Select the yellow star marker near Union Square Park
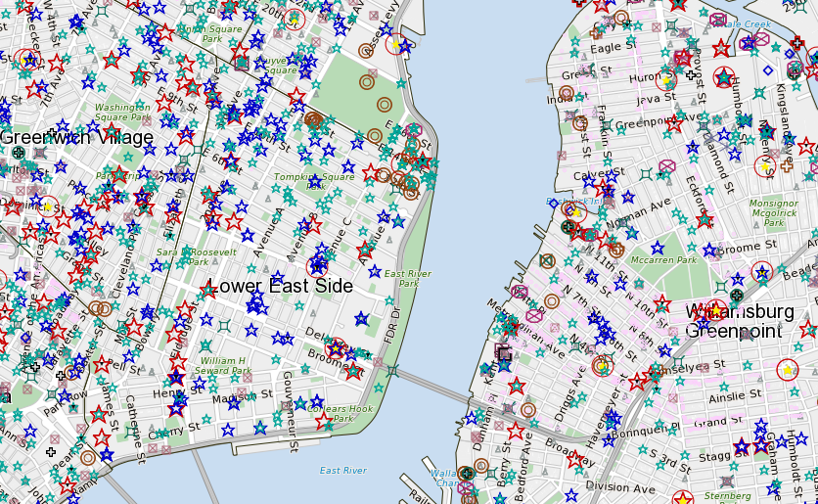The width and height of the screenshot is (818, 504). point(295,18)
